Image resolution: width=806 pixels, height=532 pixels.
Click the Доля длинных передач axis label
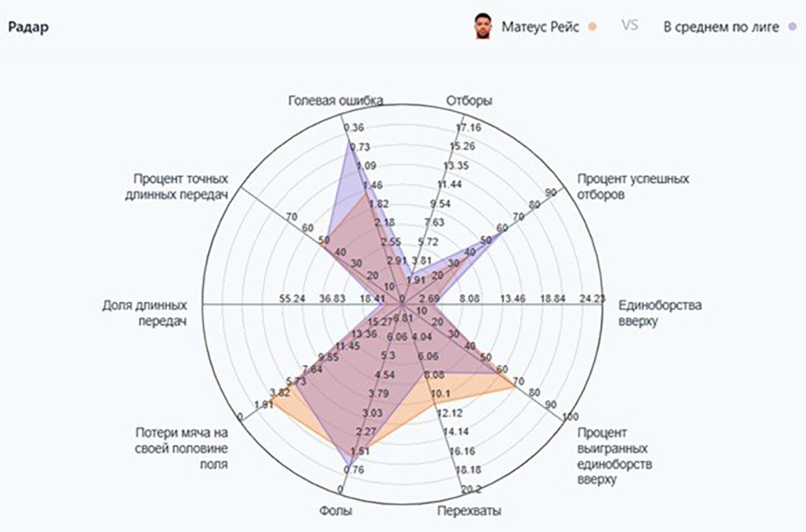point(144,313)
